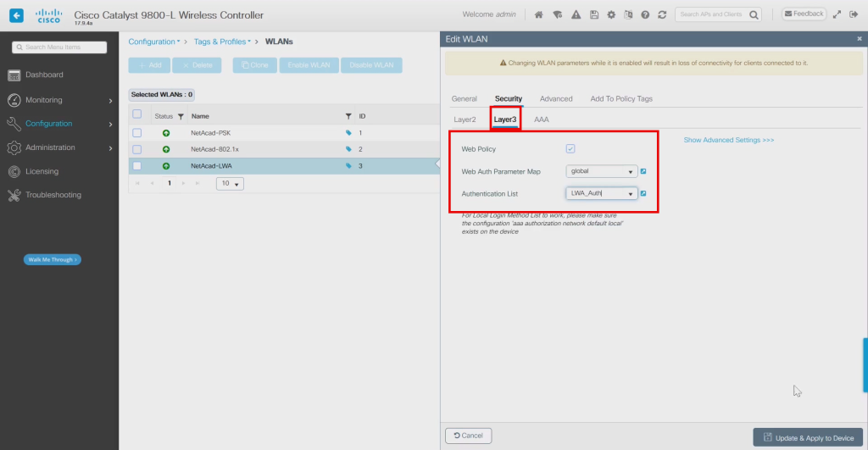The height and width of the screenshot is (450, 868).
Task: Click Update & Apply to Device button
Action: [x=808, y=437]
